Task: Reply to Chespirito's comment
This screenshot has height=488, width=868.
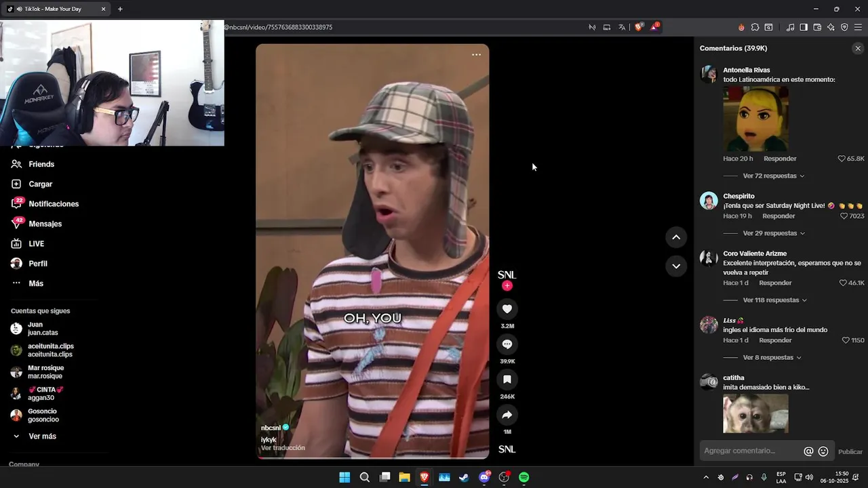Action: tap(778, 216)
